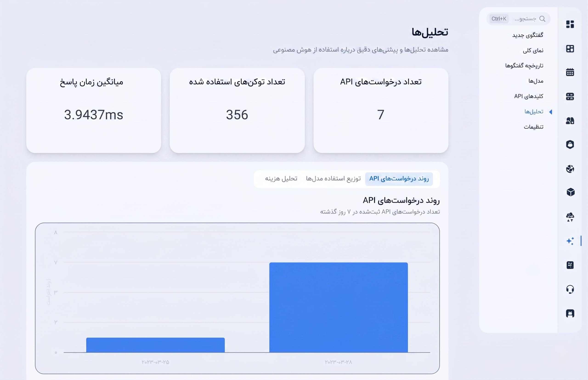Open گفتگوی جدید from the sidebar
This screenshot has width=588, height=380.
point(528,35)
